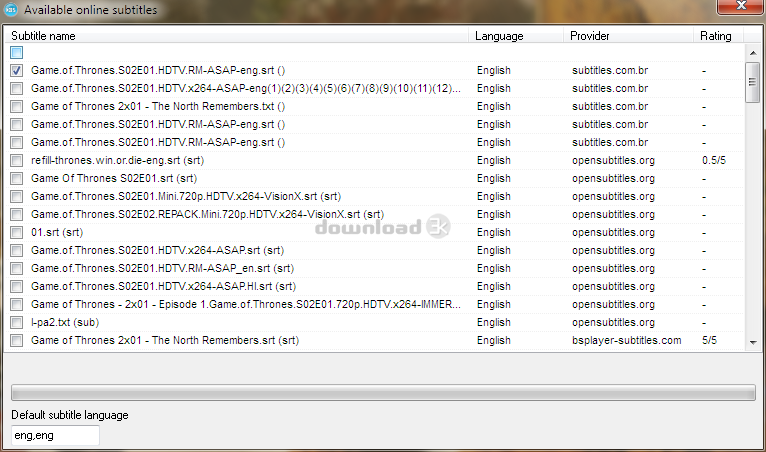Viewport: 766px width, 452px height.
Task: Focus the Default subtitle language input field
Action: (55, 435)
